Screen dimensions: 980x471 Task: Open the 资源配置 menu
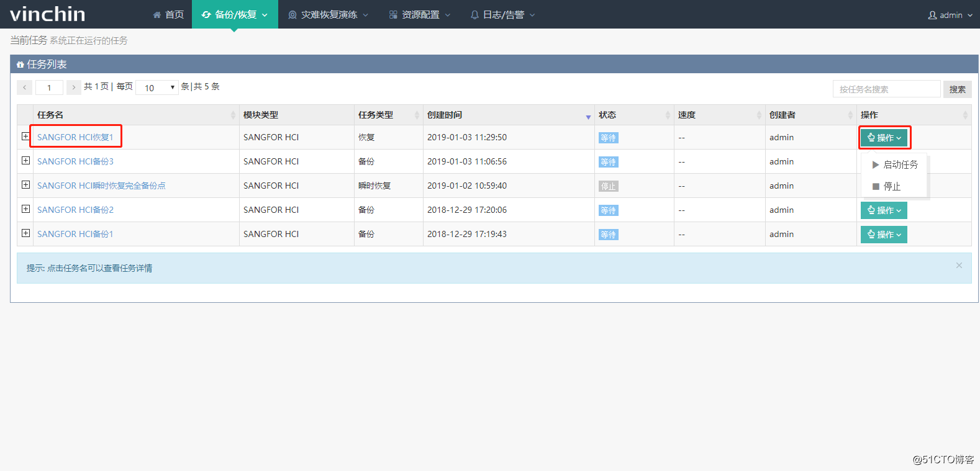419,14
